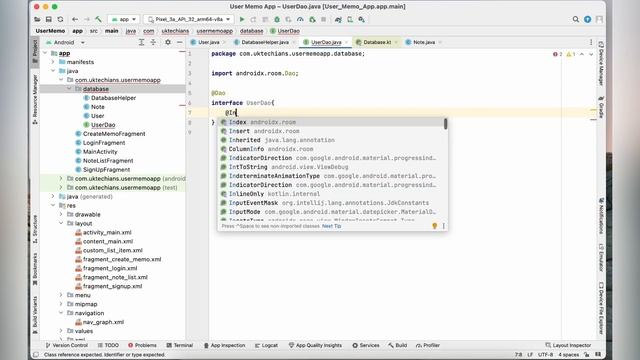This screenshot has height=360, width=640.
Task: Click Collapse All icon in Project panel
Action: pyautogui.click(x=153, y=42)
